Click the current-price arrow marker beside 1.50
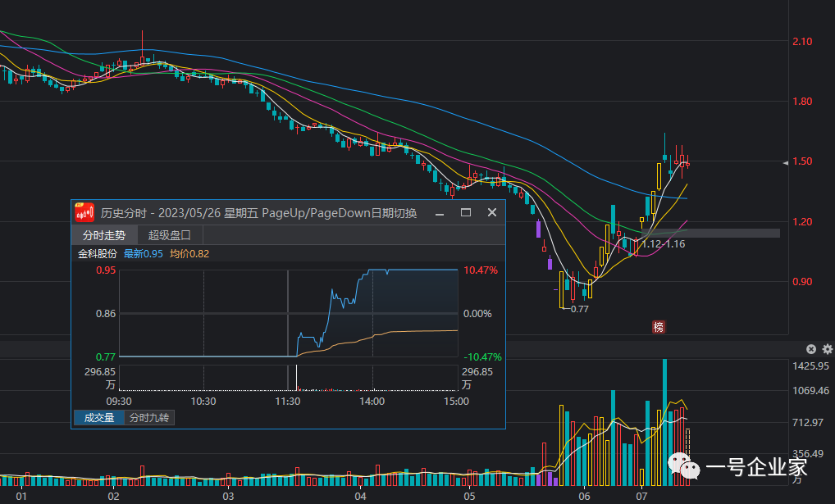This screenshot has height=504, width=835. [x=786, y=164]
